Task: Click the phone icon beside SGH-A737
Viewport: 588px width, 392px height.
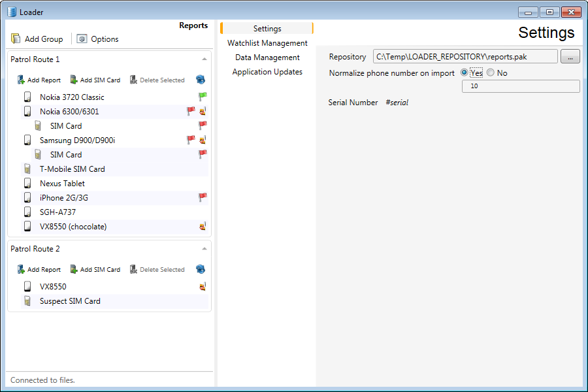Action: [27, 212]
